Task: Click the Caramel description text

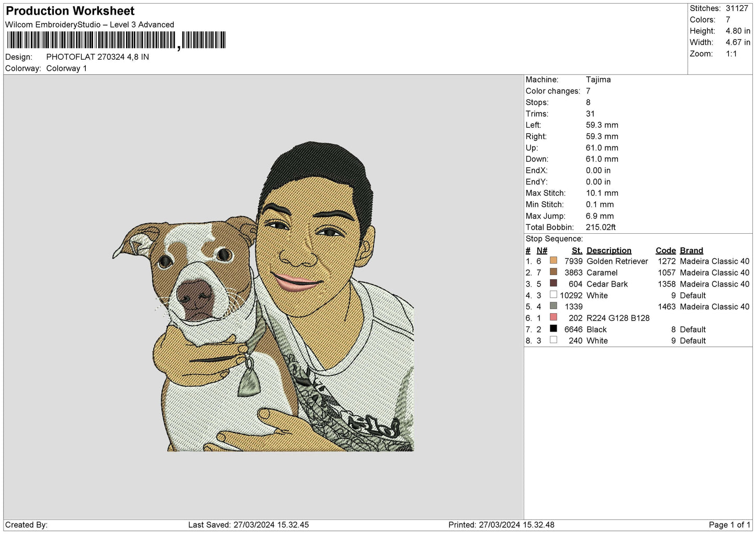Action: [x=602, y=273]
